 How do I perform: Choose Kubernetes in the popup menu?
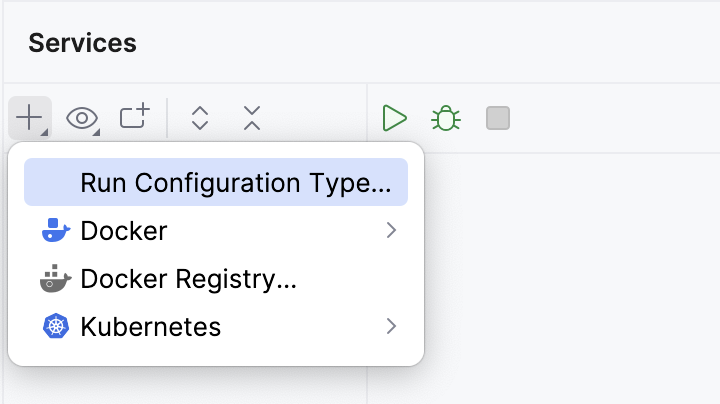(x=150, y=326)
